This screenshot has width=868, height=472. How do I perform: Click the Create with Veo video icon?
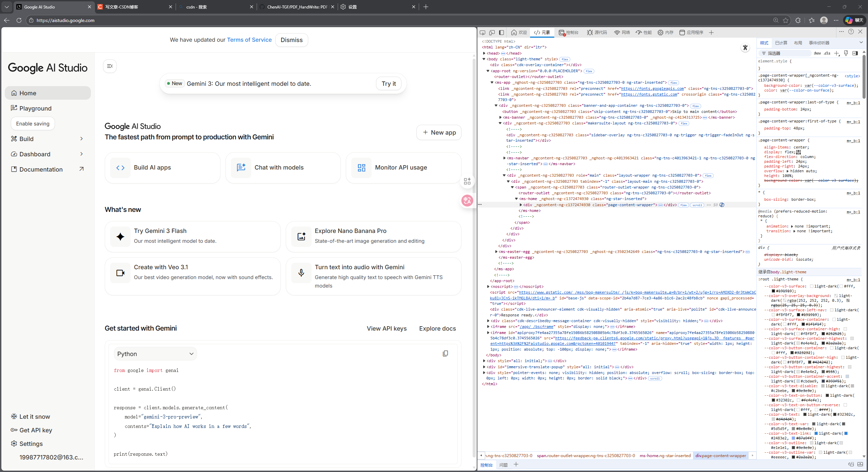pos(120,273)
